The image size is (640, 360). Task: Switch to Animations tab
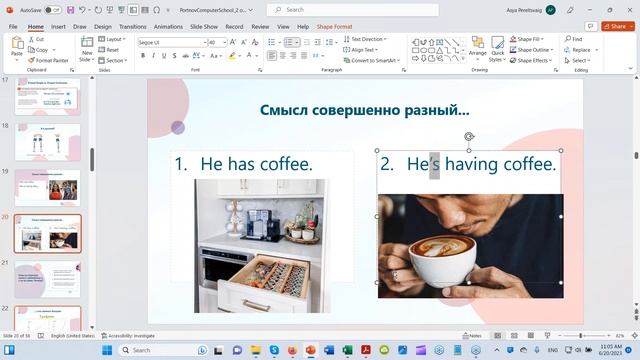(168, 27)
